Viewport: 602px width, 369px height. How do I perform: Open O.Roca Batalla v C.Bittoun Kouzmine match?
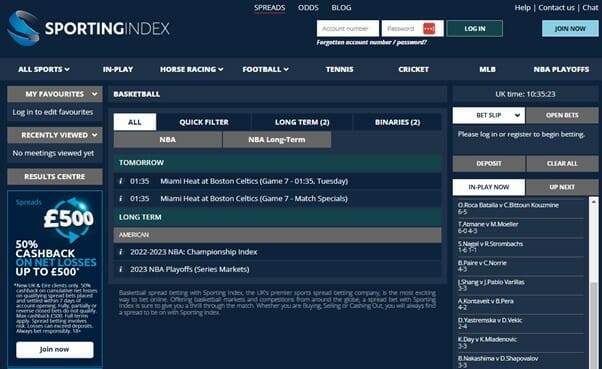pos(521,208)
